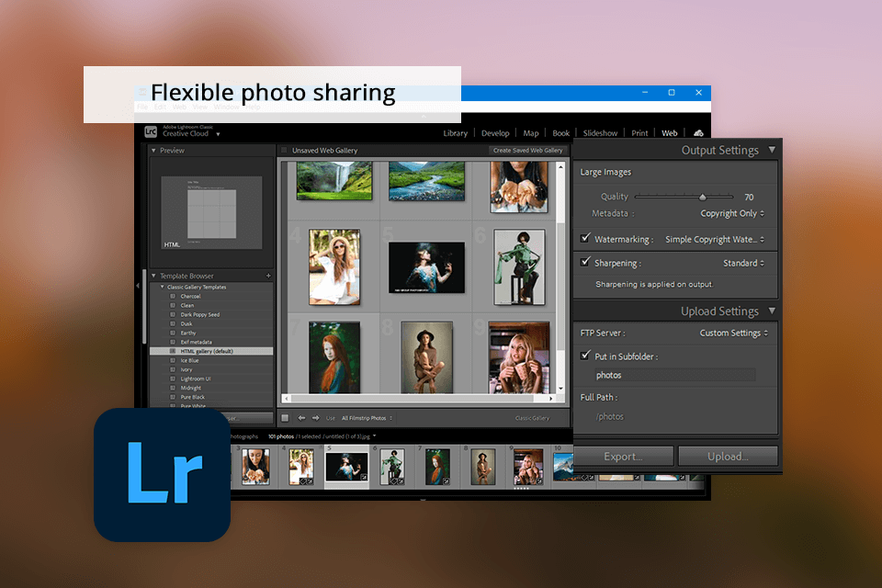The image size is (882, 588).
Task: Go to next photo with right arrow
Action: pyautogui.click(x=315, y=418)
